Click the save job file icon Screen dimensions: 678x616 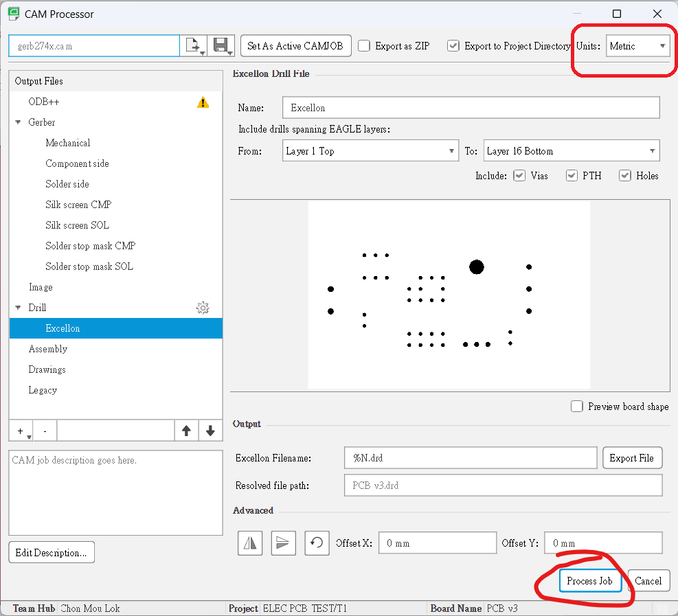tap(221, 46)
